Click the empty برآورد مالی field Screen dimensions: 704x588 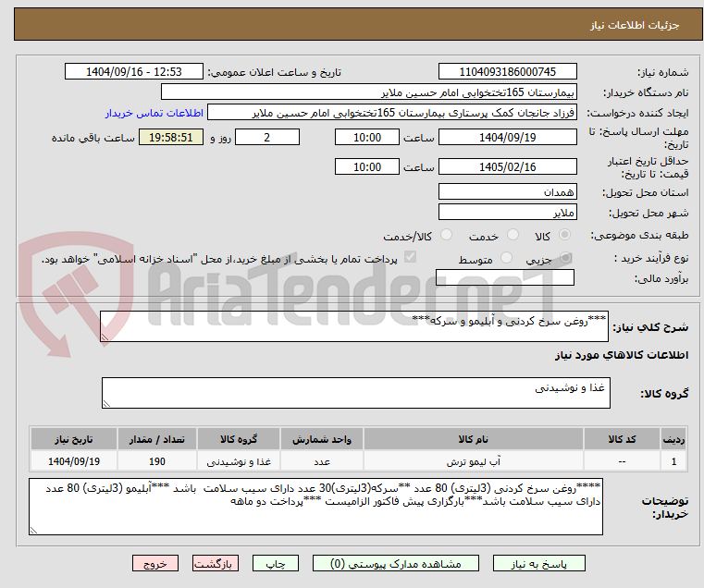[505, 277]
